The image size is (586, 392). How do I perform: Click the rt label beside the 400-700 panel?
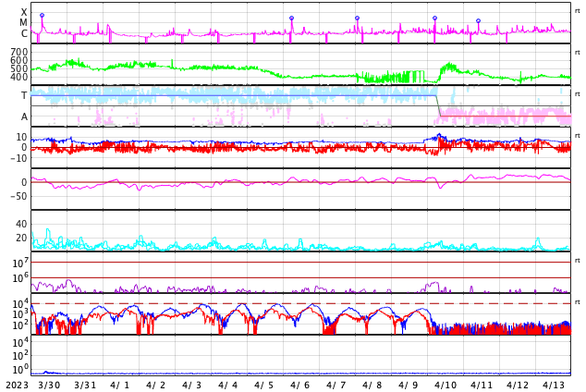(577, 53)
